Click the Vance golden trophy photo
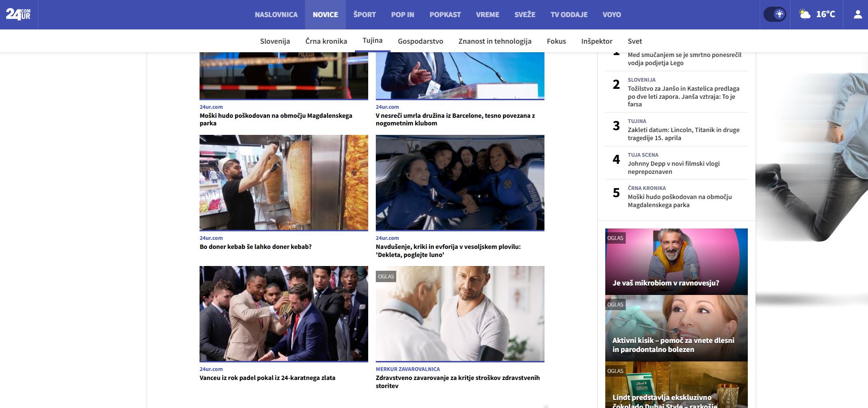Viewport: 868px width, 408px height. tap(284, 313)
